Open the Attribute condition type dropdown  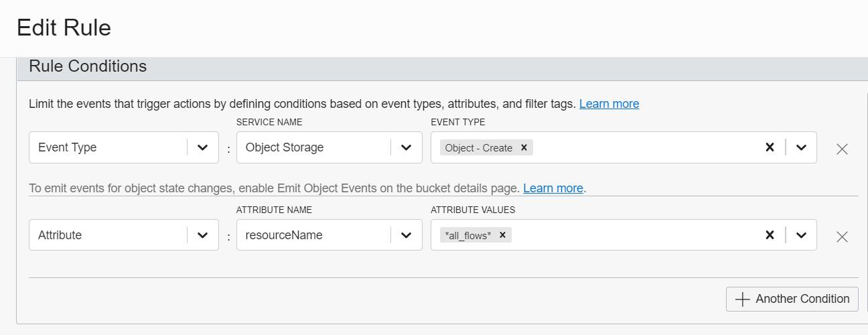coord(203,235)
